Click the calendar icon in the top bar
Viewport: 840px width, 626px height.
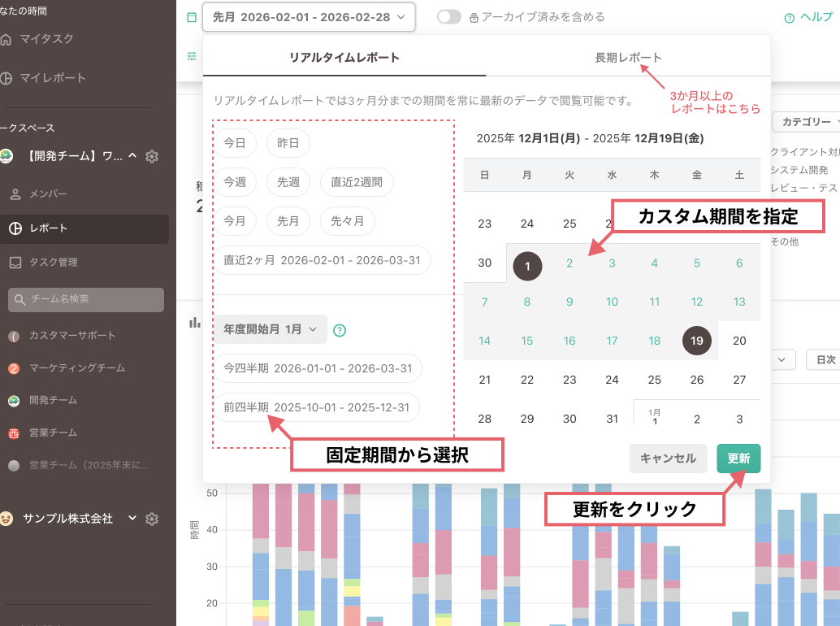coord(191,16)
